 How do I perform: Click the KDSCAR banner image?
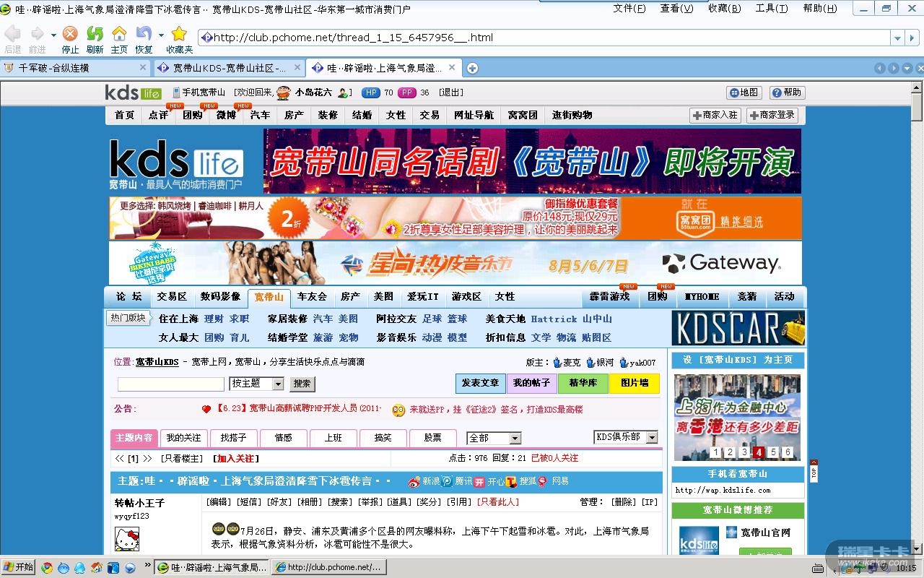[x=738, y=328]
